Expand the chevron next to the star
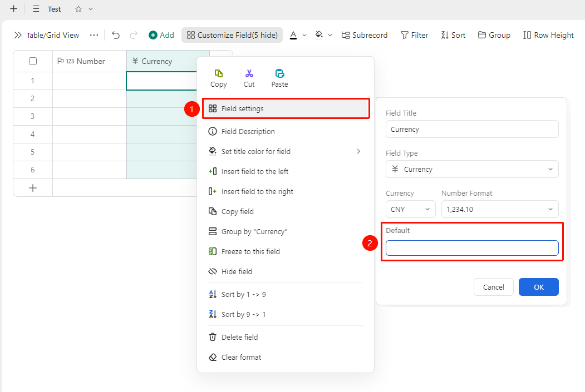This screenshot has width=585, height=392. 91,9
